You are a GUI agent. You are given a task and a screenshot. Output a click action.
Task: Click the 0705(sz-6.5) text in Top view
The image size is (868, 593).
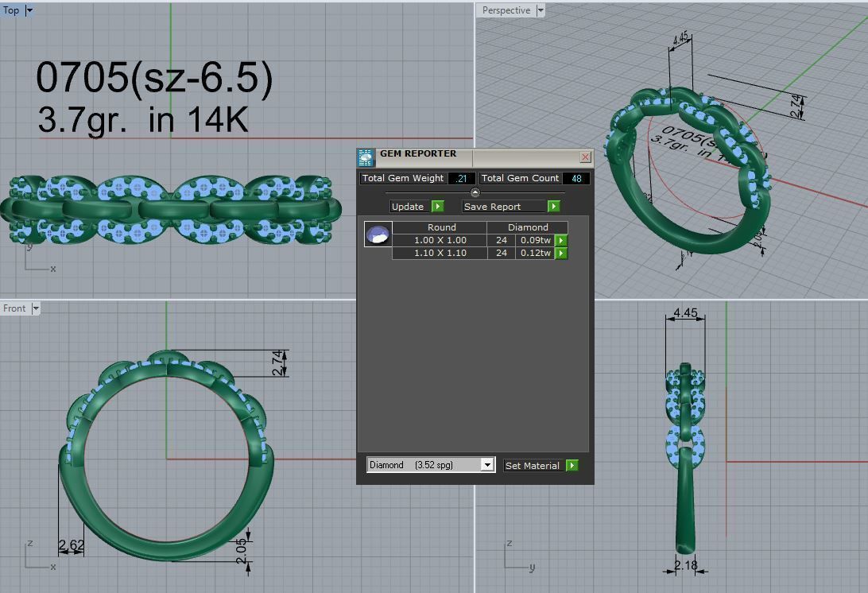pyautogui.click(x=154, y=76)
